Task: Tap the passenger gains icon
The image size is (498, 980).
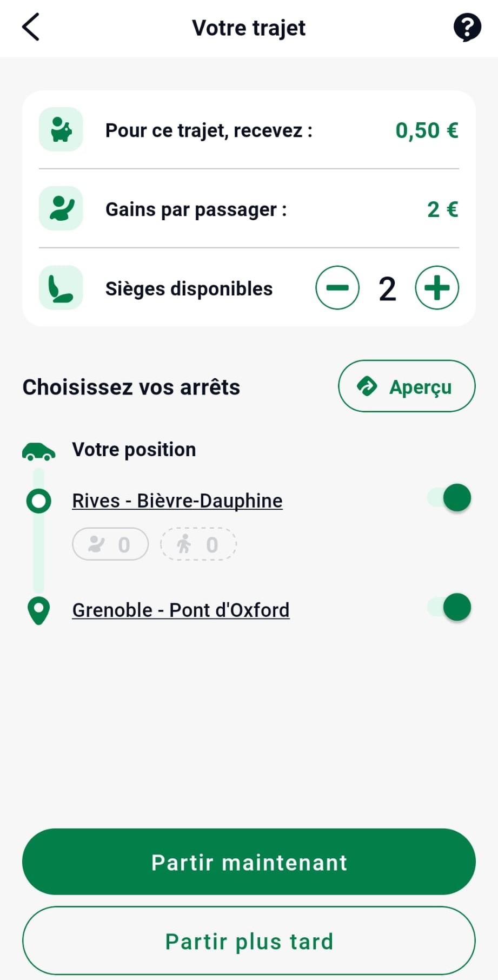Action: 61,209
